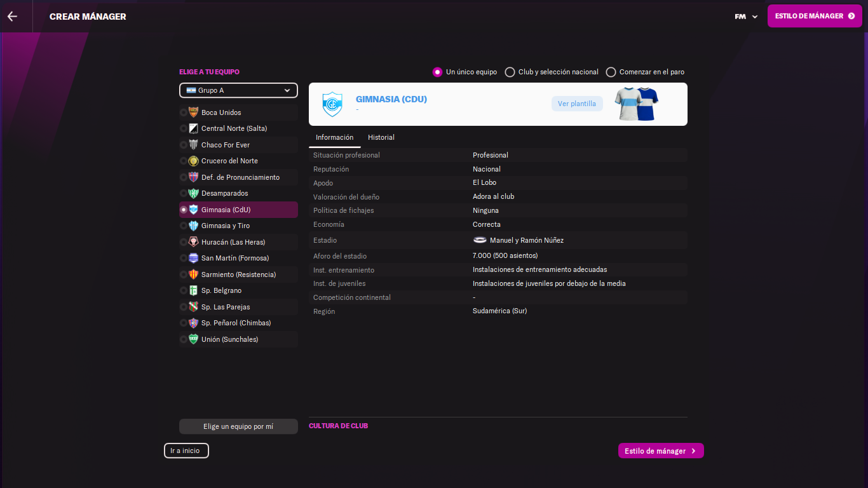Click the Apodo value El Lobo
The height and width of the screenshot is (488, 868).
coord(484,182)
